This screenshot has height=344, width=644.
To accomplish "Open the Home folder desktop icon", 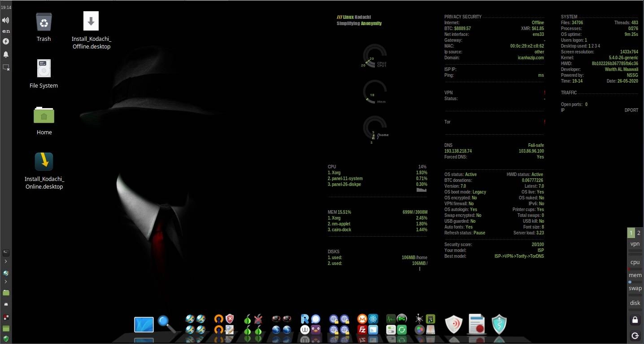I will click(44, 115).
